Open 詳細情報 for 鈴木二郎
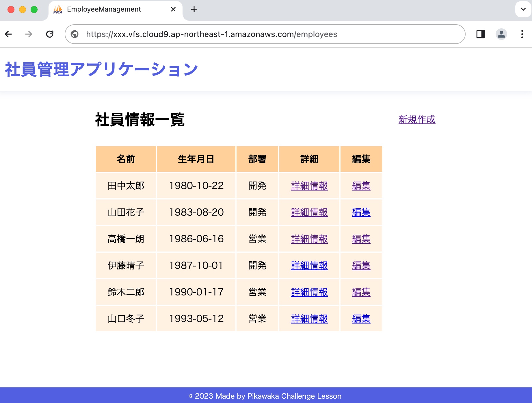The height and width of the screenshot is (403, 532). tap(309, 292)
